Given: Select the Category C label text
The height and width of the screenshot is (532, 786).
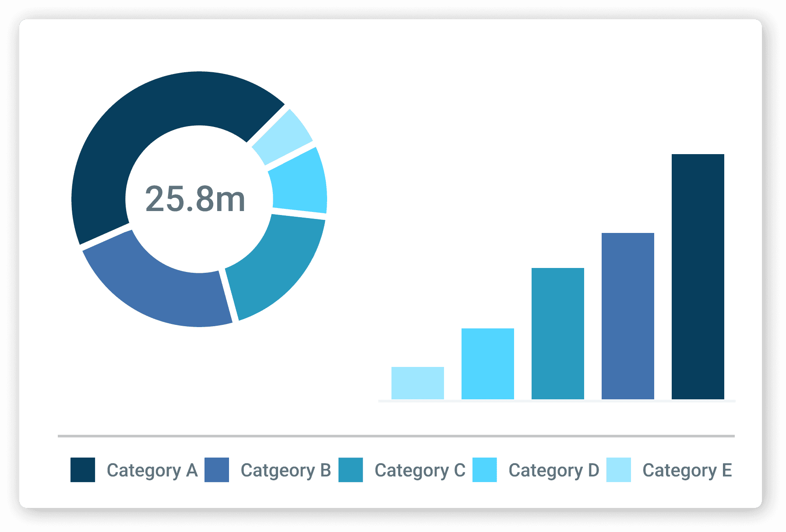Looking at the screenshot, I should [420, 470].
